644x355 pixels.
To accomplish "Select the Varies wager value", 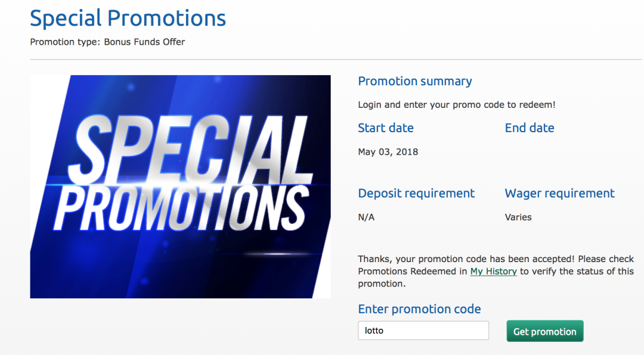I will [x=518, y=217].
